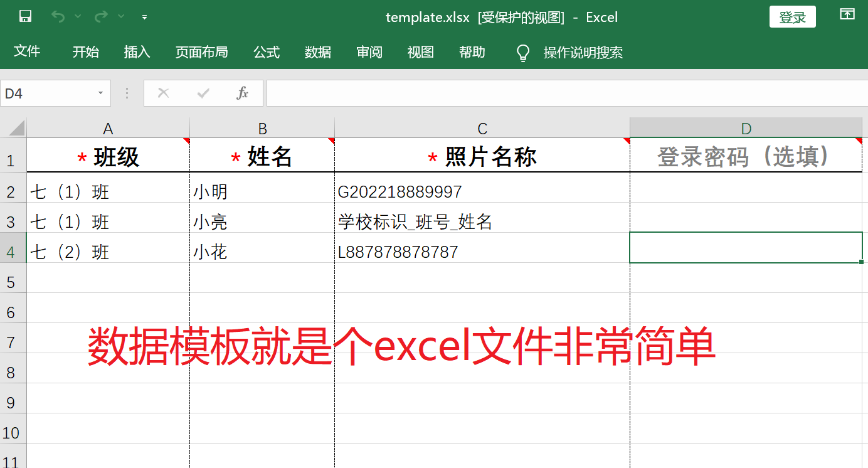868x468 pixels.
Task: Click the Cancel (X) icon in formula bar
Action: (x=163, y=93)
